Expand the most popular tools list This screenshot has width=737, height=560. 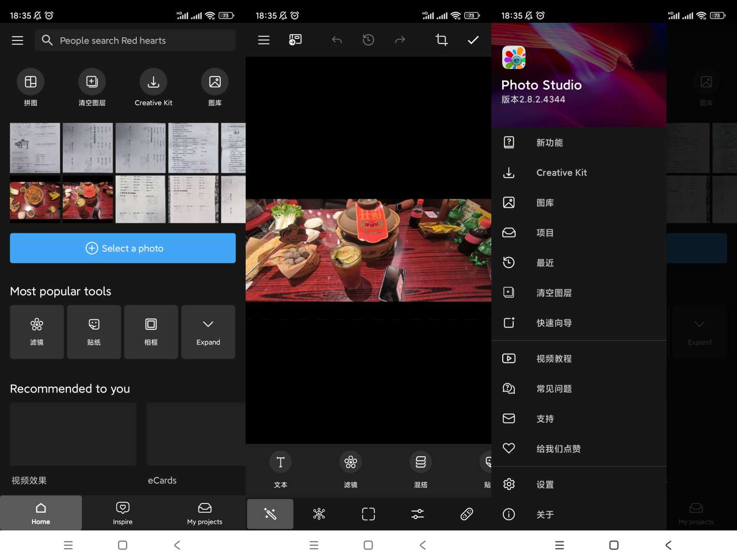pyautogui.click(x=208, y=332)
